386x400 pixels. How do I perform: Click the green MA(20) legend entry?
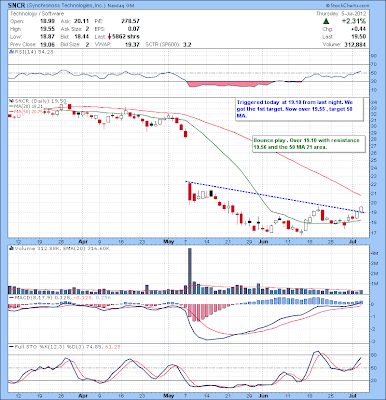point(25,106)
